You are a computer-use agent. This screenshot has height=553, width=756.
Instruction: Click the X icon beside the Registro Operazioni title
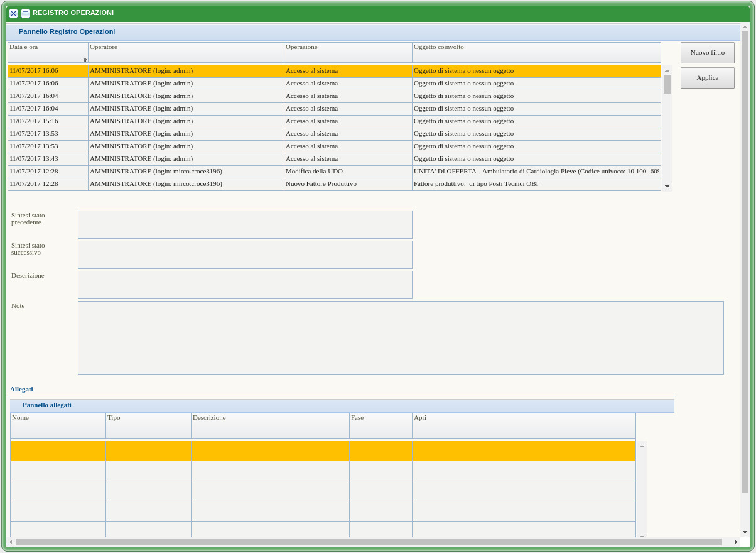click(x=13, y=13)
